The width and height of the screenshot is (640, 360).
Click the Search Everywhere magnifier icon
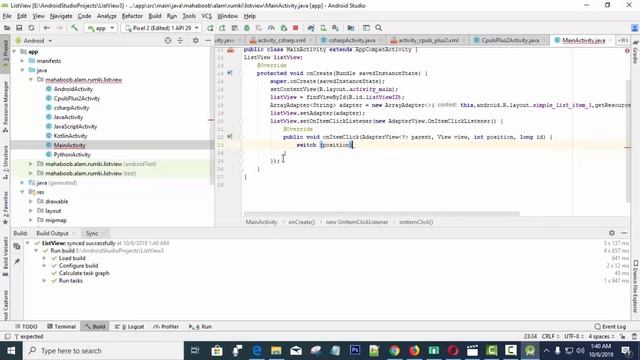(379, 28)
